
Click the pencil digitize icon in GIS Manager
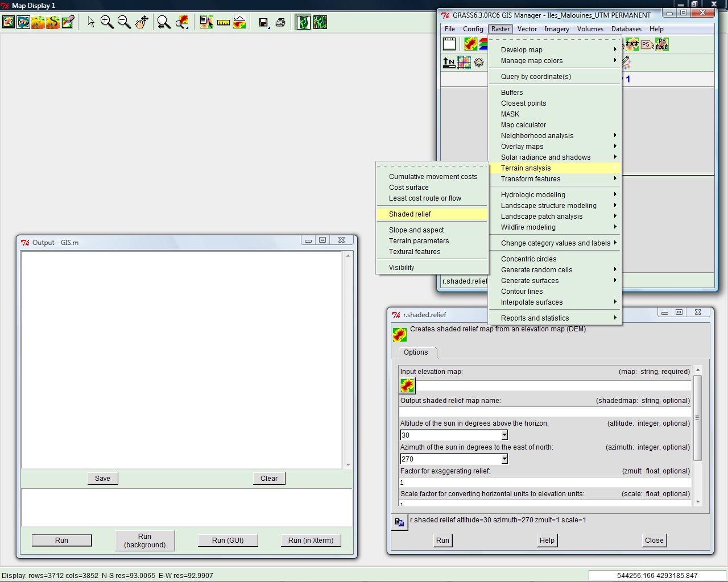626,62
